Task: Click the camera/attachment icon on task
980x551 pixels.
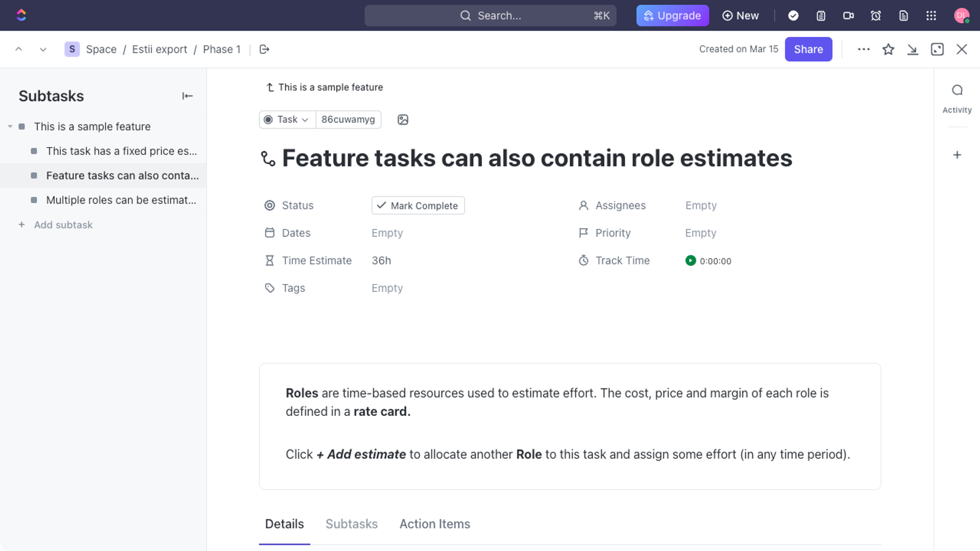Action: [x=402, y=119]
